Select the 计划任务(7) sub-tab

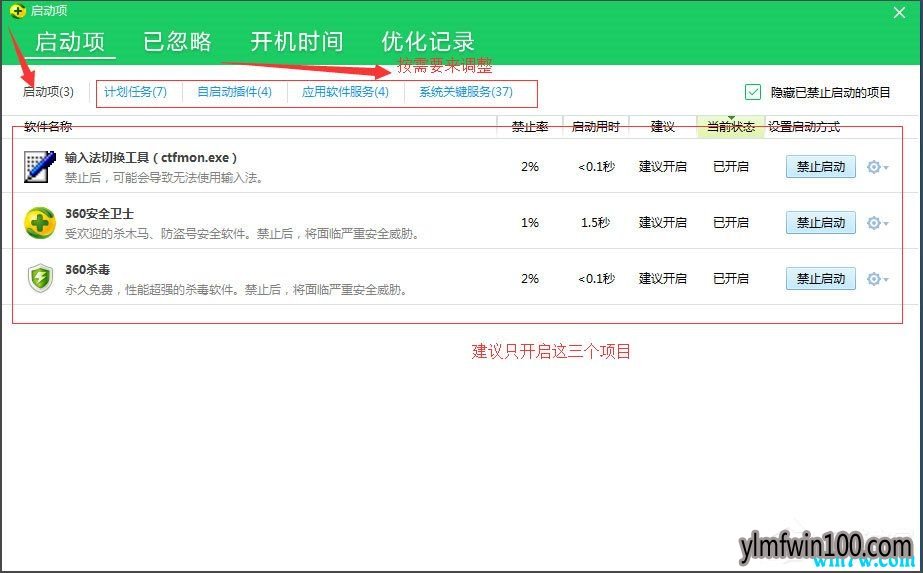pyautogui.click(x=135, y=92)
